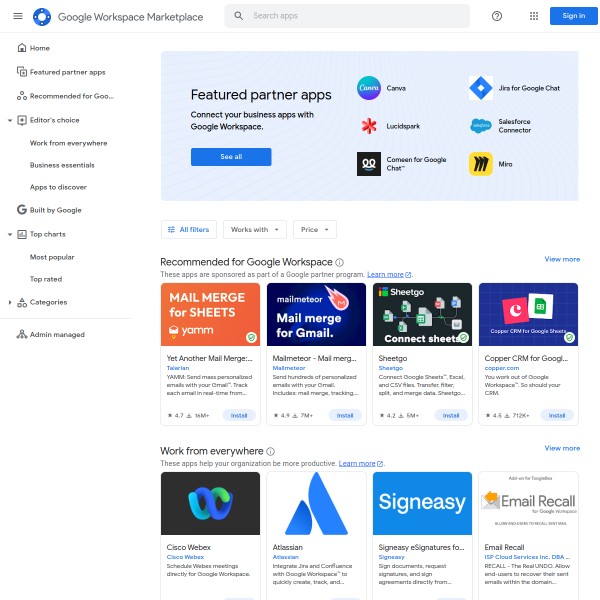
Task: Open the Sheetgo Connect sheets thumbnail
Action: [422, 315]
